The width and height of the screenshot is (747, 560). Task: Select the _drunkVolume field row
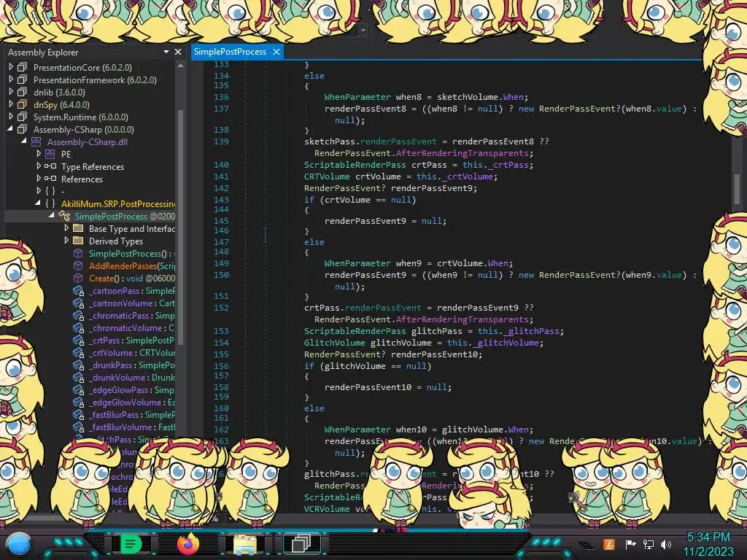coord(132,378)
